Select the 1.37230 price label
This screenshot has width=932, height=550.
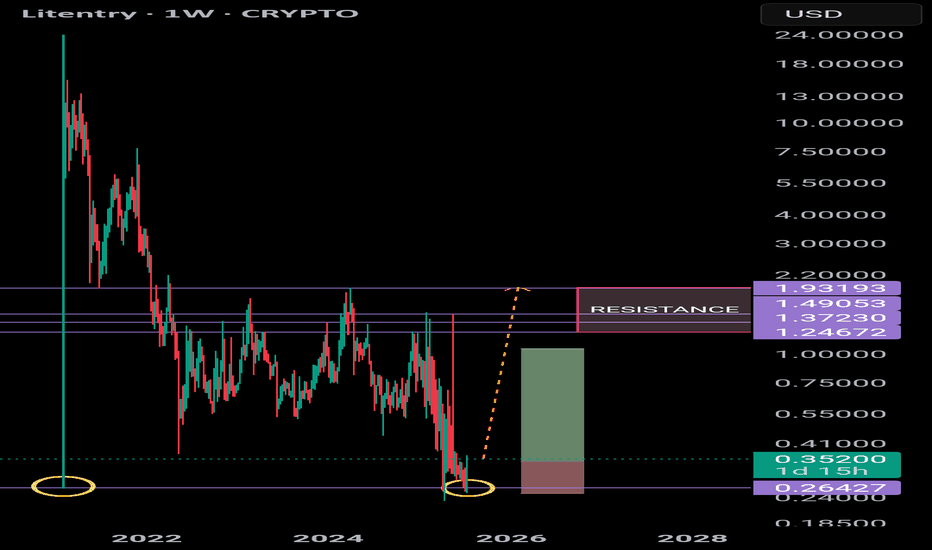click(x=827, y=318)
